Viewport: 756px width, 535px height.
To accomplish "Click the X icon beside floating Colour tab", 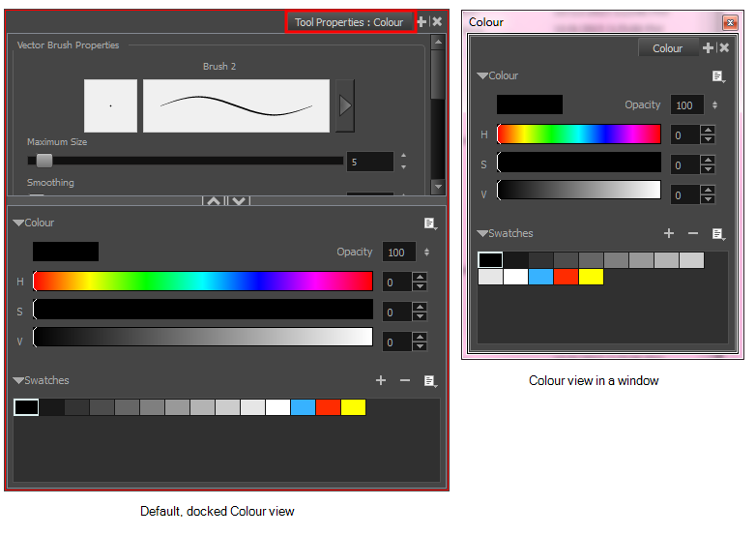I will click(724, 47).
